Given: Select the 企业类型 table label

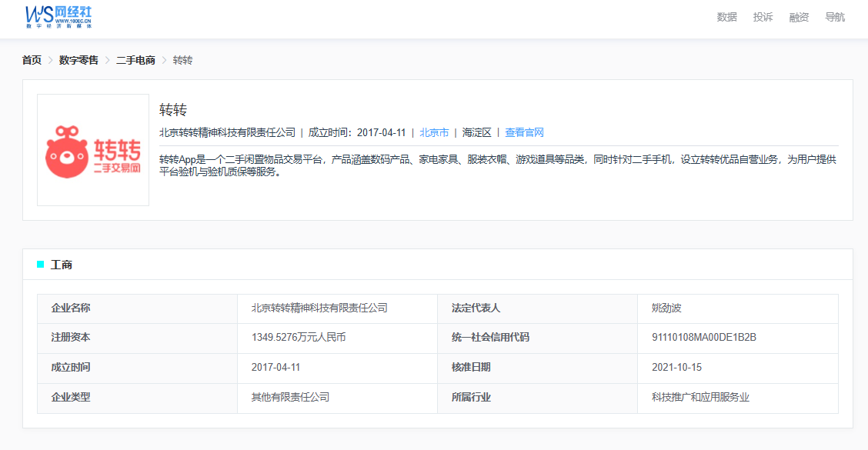Looking at the screenshot, I should click(71, 398).
